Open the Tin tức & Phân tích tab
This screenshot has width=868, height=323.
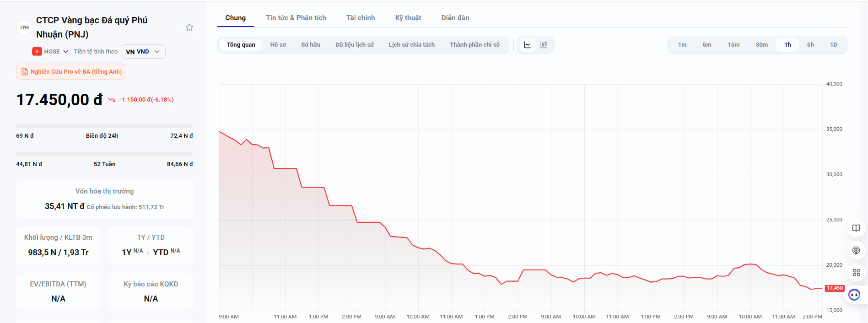click(x=296, y=18)
